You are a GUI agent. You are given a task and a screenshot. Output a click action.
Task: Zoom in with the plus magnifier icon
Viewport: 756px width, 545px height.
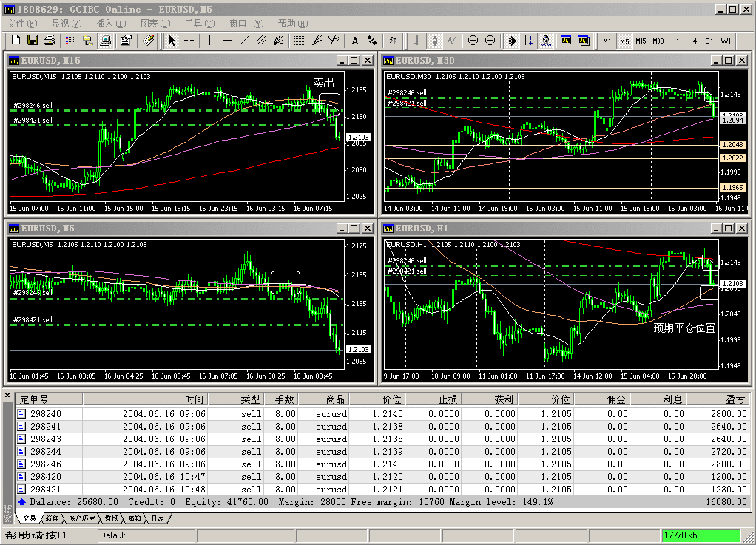click(473, 40)
